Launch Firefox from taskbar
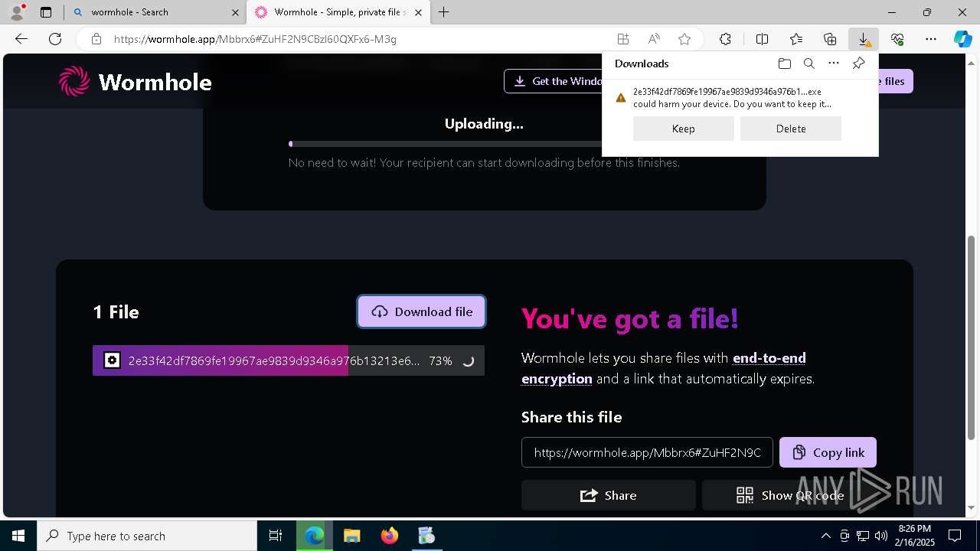980x551 pixels. point(390,536)
